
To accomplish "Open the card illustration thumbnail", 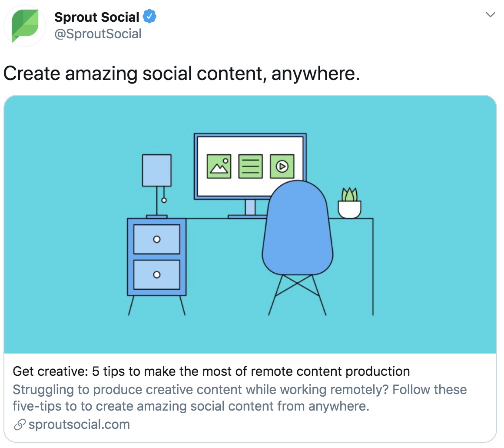I will [250, 224].
